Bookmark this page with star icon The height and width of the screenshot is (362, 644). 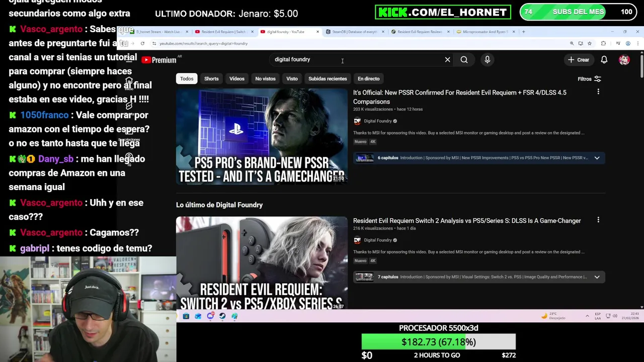click(x=590, y=43)
